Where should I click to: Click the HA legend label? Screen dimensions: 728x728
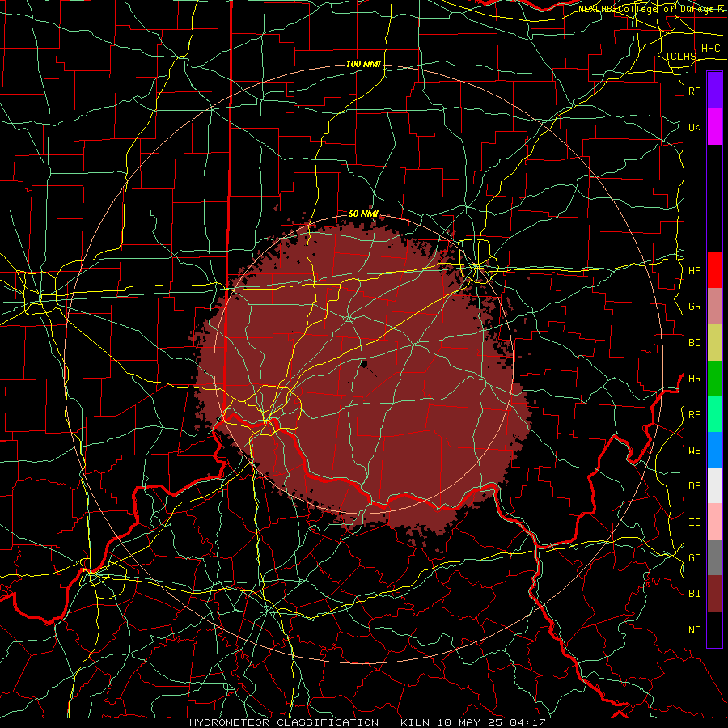pyautogui.click(x=695, y=270)
